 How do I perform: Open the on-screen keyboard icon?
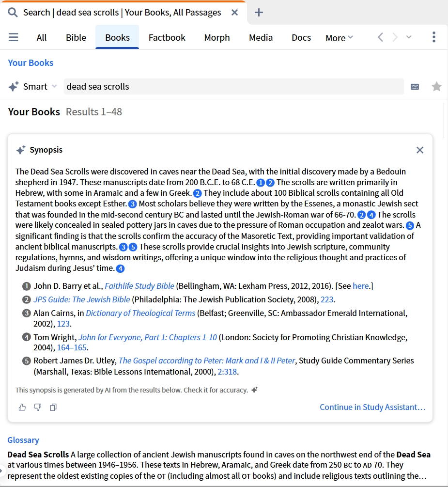click(415, 87)
